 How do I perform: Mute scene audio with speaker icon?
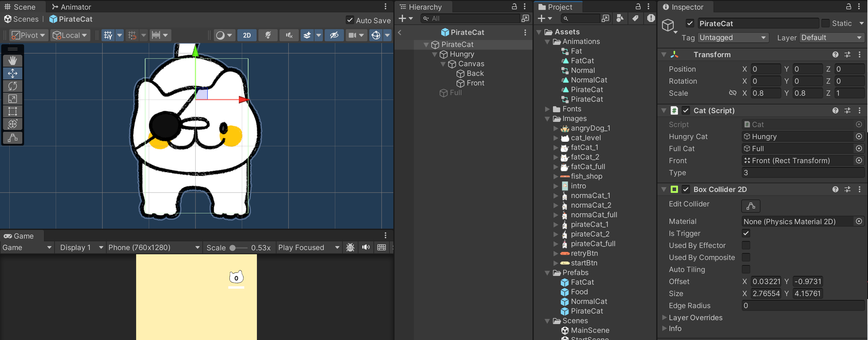(289, 35)
